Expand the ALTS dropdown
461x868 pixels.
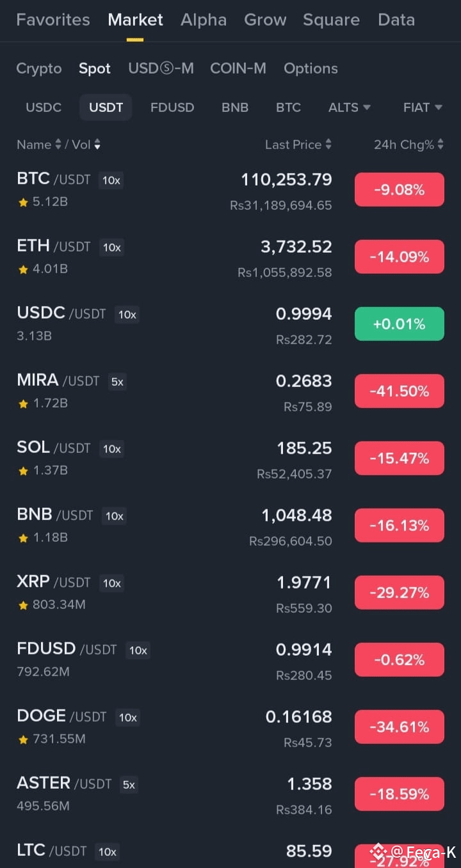[350, 107]
